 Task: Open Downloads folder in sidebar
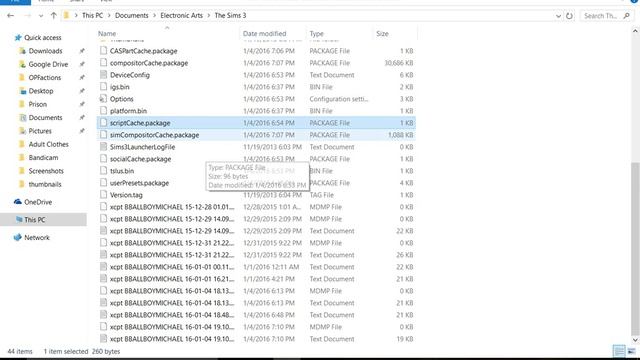(x=45, y=51)
